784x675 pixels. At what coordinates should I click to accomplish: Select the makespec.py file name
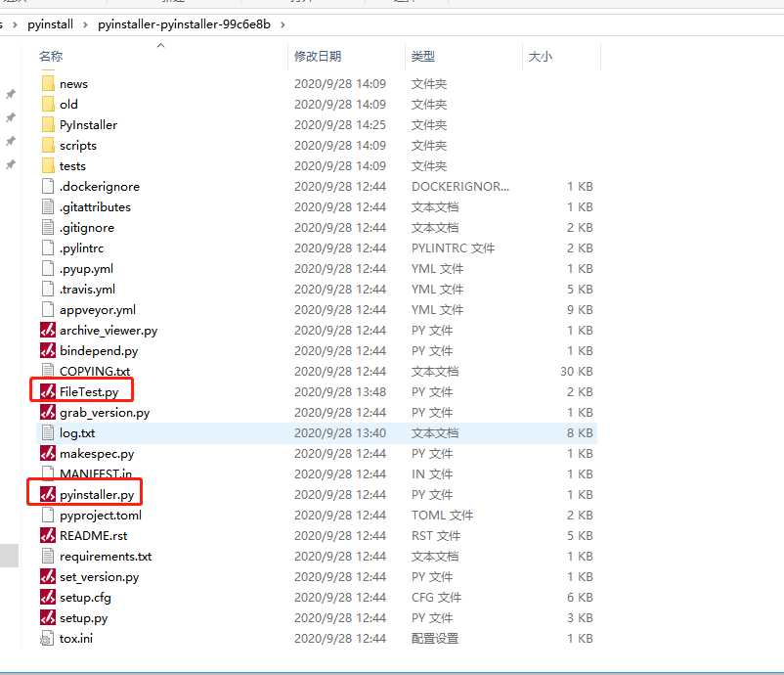click(x=97, y=454)
